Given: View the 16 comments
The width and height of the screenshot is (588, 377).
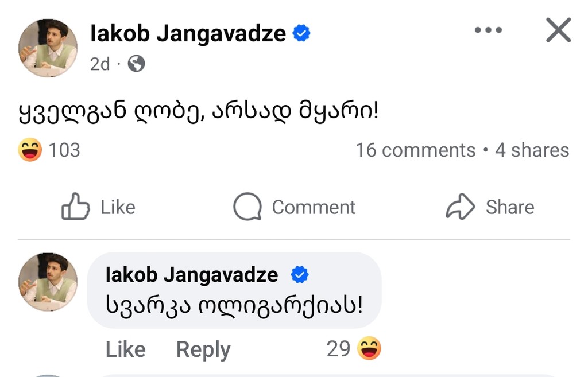Looking at the screenshot, I should click(x=415, y=150).
